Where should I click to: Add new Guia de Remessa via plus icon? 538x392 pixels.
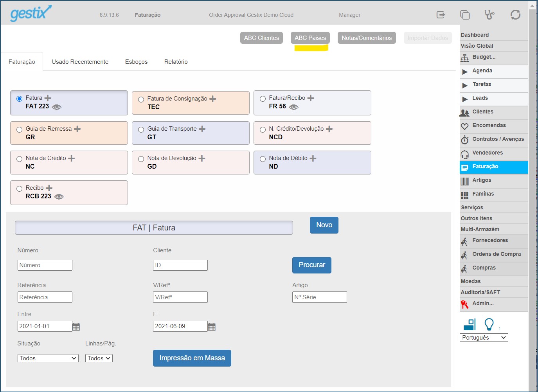[x=77, y=129]
